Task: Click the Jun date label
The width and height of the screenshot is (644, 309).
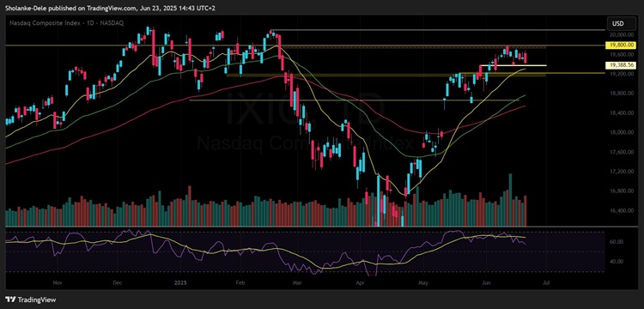Action: (486, 283)
